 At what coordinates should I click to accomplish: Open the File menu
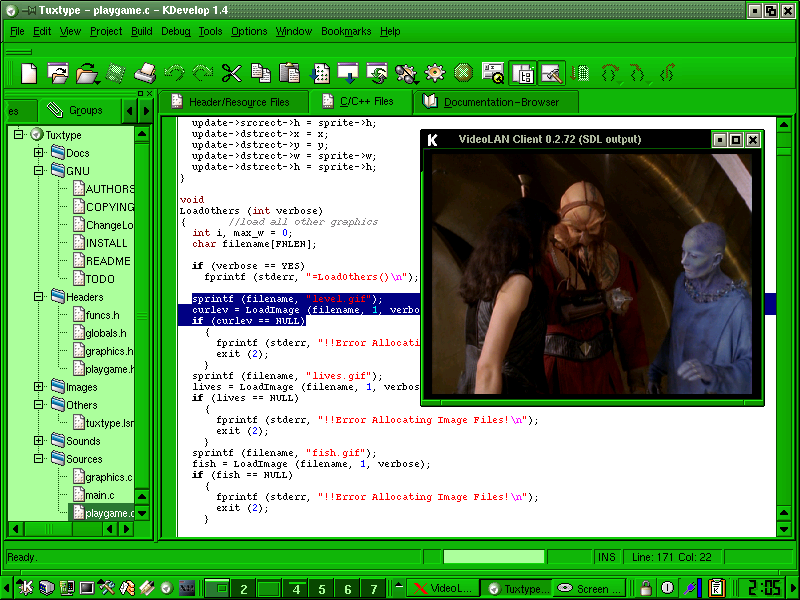coord(17,32)
